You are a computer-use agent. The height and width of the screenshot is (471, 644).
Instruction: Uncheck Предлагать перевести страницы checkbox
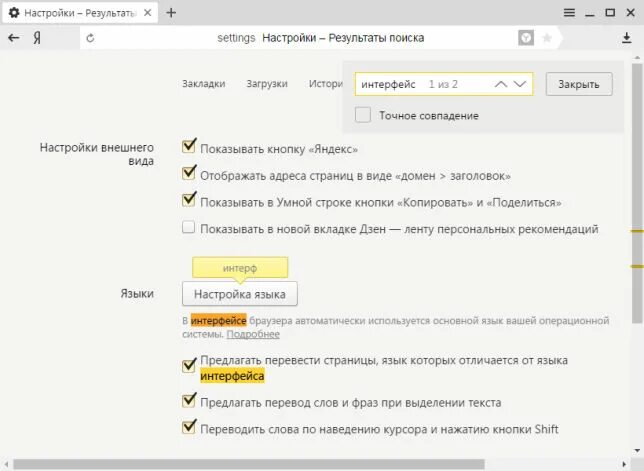(189, 365)
